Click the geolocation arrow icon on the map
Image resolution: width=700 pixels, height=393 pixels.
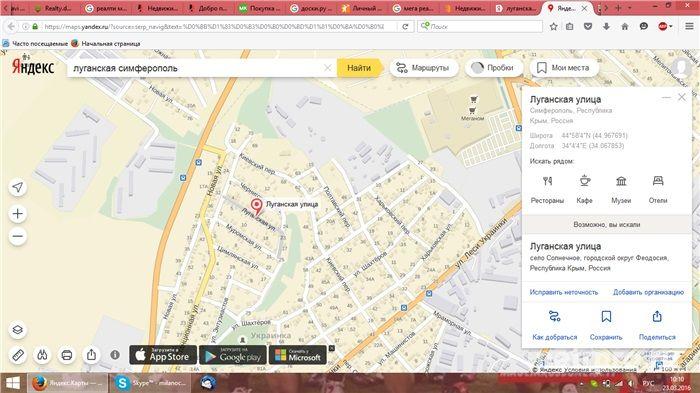pyautogui.click(x=17, y=188)
